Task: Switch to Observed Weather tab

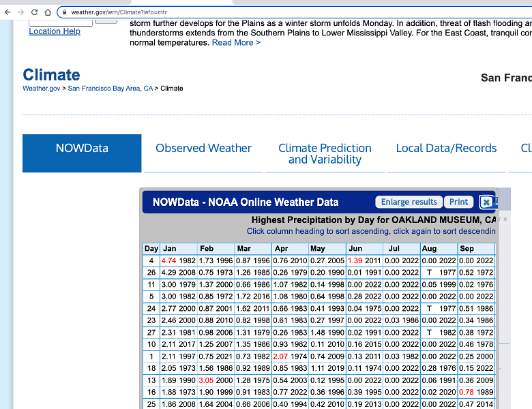Action: (x=203, y=148)
